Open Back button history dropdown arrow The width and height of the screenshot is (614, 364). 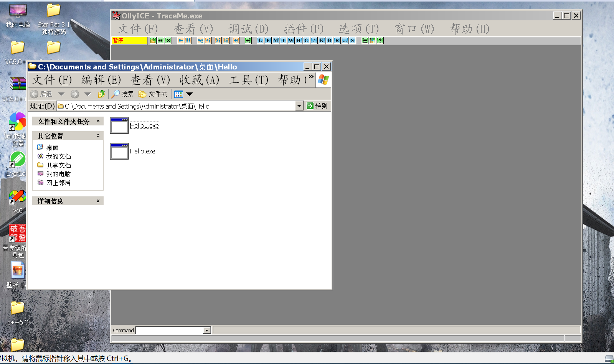(61, 94)
